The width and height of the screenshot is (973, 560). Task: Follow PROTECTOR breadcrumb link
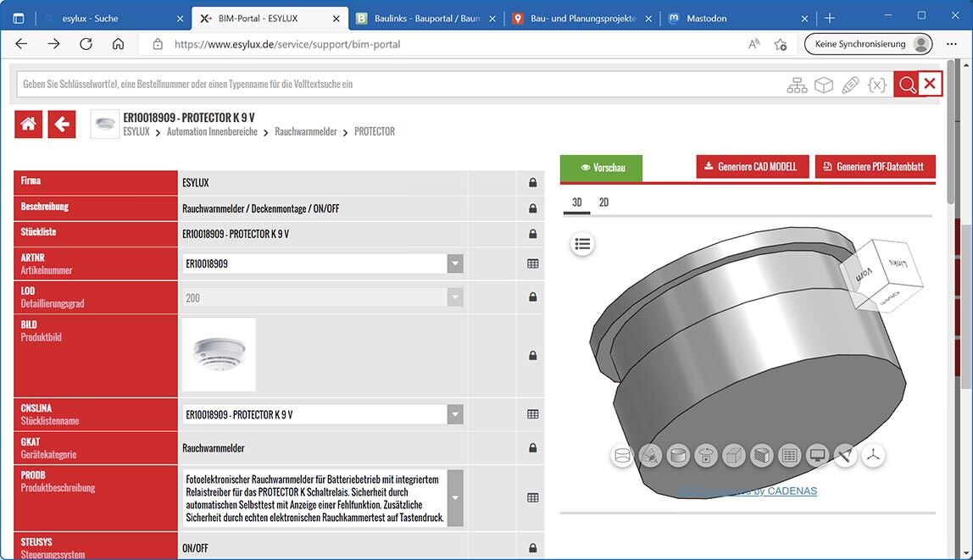[x=374, y=131]
